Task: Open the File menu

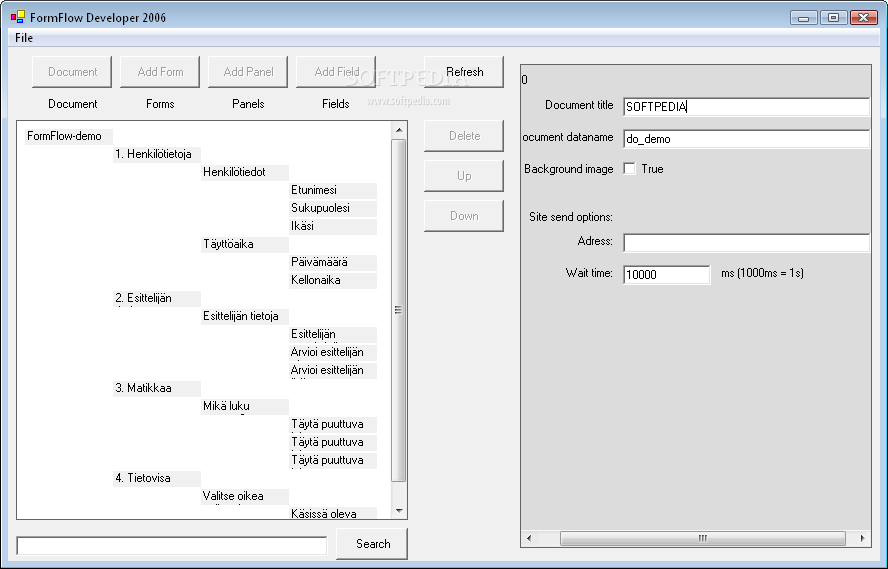Action: 24,38
